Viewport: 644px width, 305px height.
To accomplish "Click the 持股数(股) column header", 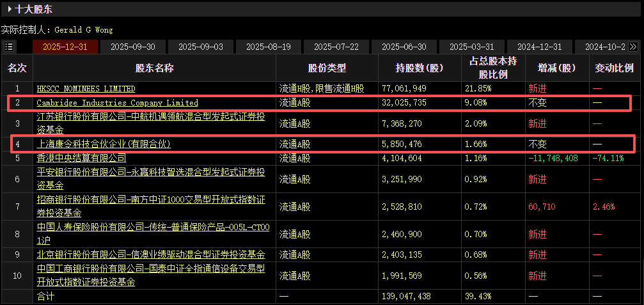I will [420, 68].
